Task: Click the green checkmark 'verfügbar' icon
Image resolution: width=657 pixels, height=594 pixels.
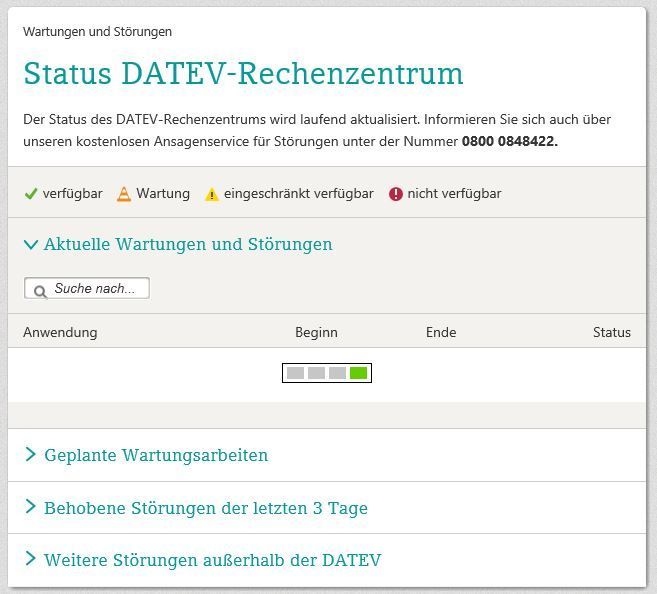Action: point(31,194)
